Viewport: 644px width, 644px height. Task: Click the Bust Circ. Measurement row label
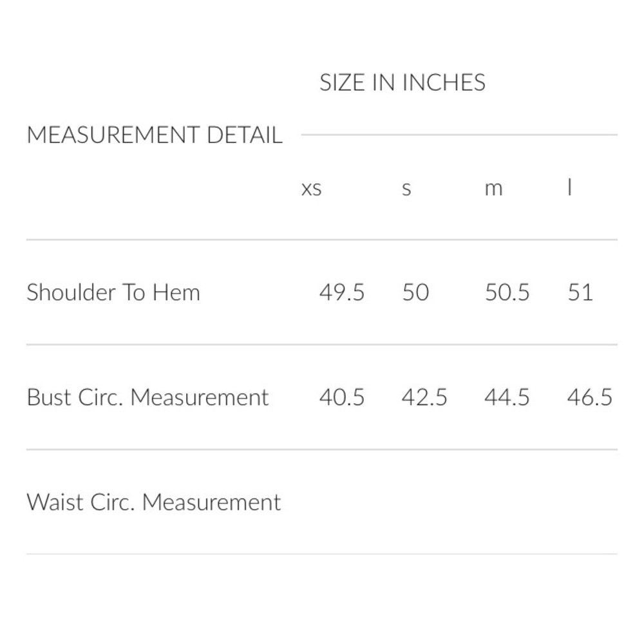coord(148,397)
